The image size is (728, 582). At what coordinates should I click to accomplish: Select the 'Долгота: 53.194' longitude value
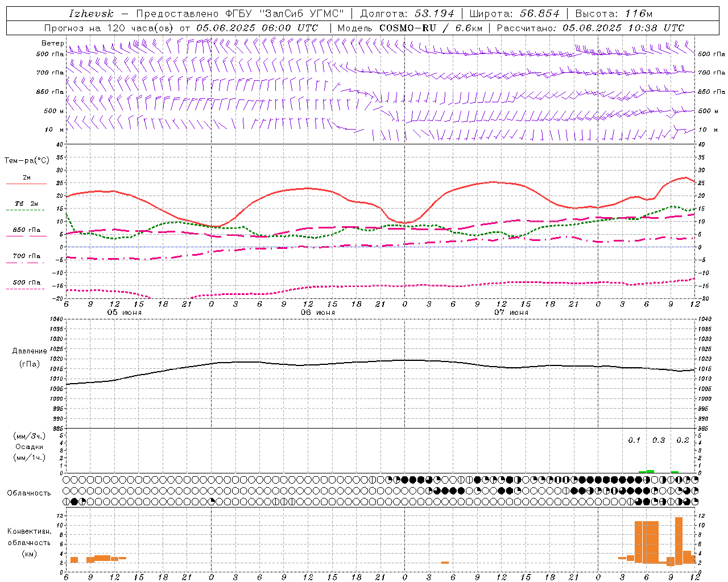click(x=407, y=14)
